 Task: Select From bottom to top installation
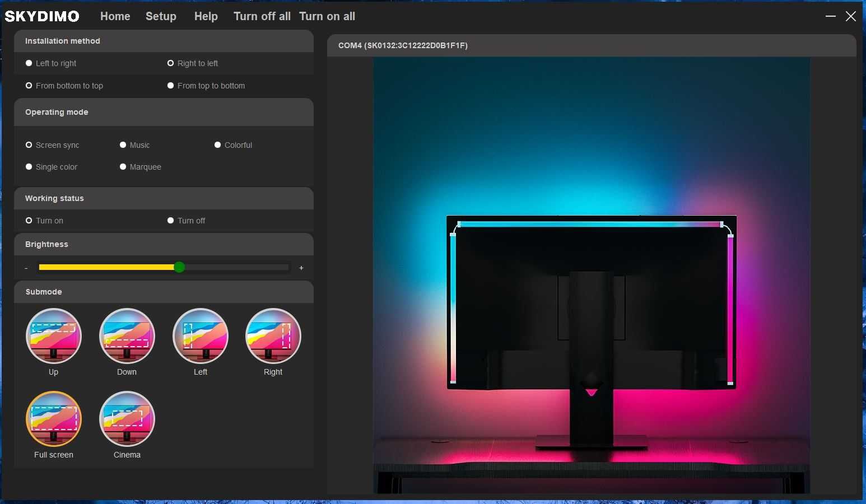(x=64, y=86)
